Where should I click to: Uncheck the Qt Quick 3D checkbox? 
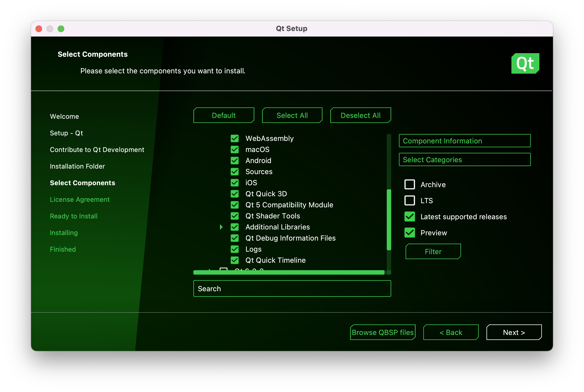(x=235, y=194)
